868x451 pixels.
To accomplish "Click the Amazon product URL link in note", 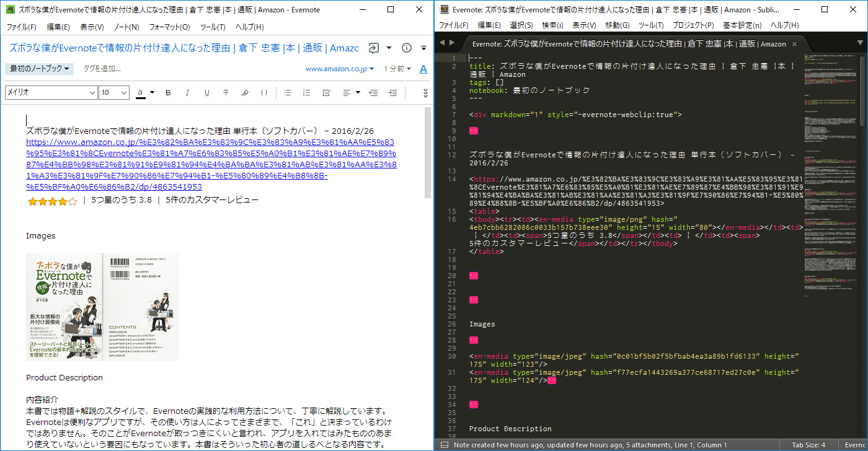I will click(x=211, y=164).
